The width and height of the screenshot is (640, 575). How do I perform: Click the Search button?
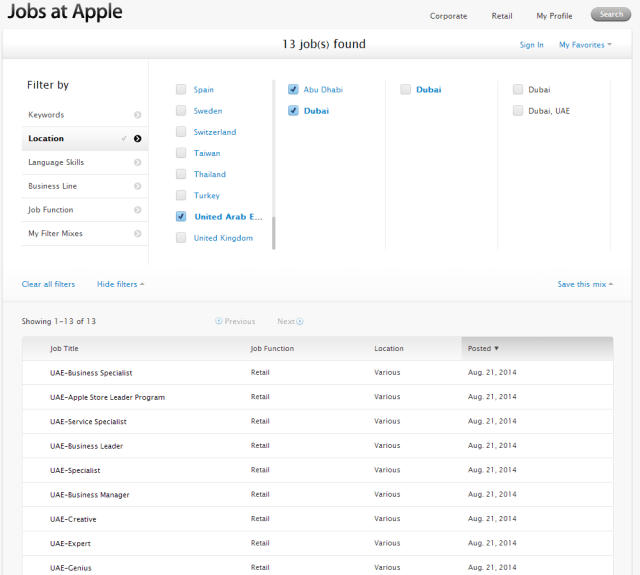(x=611, y=14)
